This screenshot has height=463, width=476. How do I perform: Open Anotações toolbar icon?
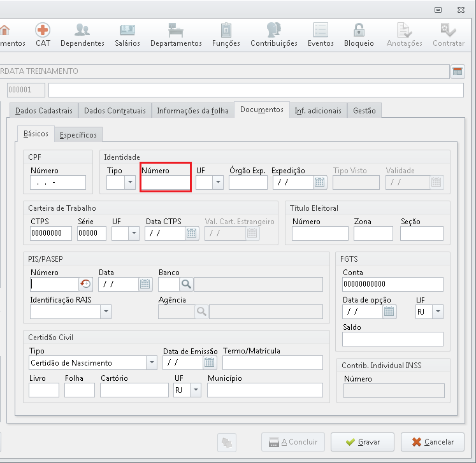(x=405, y=34)
